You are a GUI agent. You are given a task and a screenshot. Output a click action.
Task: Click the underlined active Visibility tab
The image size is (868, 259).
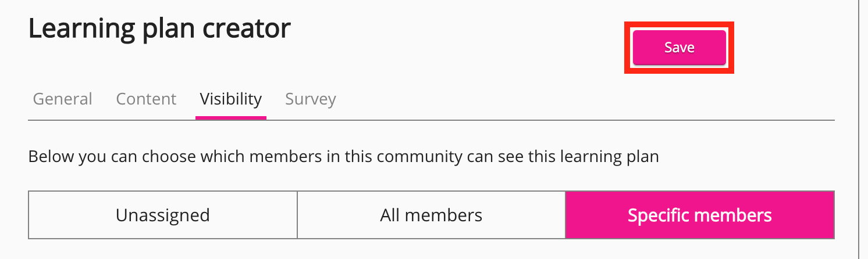tap(230, 99)
